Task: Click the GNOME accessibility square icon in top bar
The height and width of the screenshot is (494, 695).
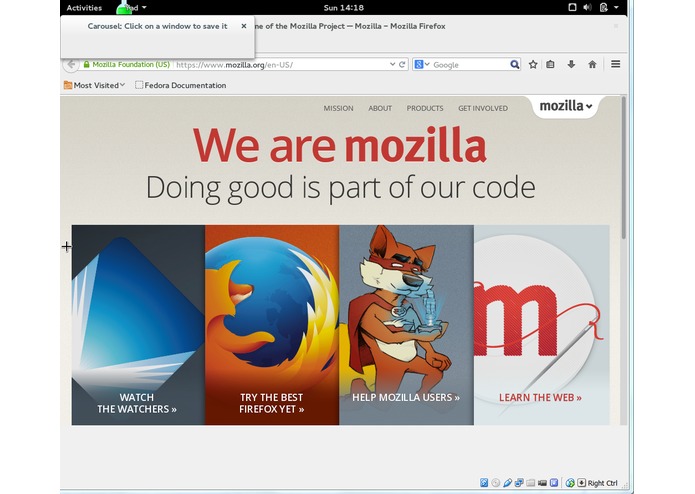Action: [x=572, y=7]
